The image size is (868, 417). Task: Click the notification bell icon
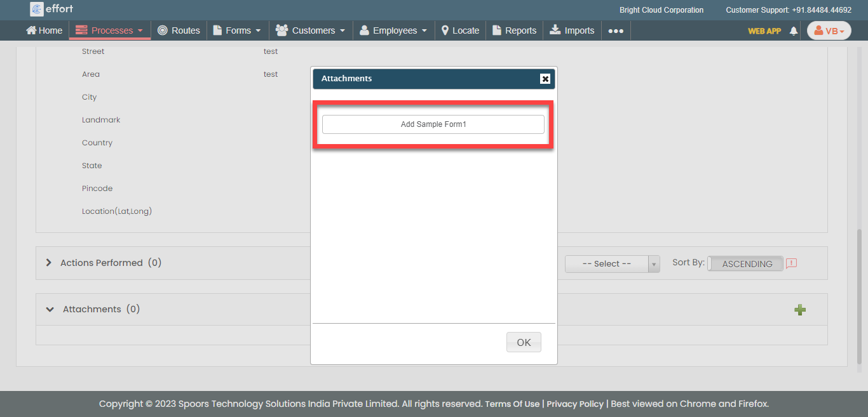(793, 30)
